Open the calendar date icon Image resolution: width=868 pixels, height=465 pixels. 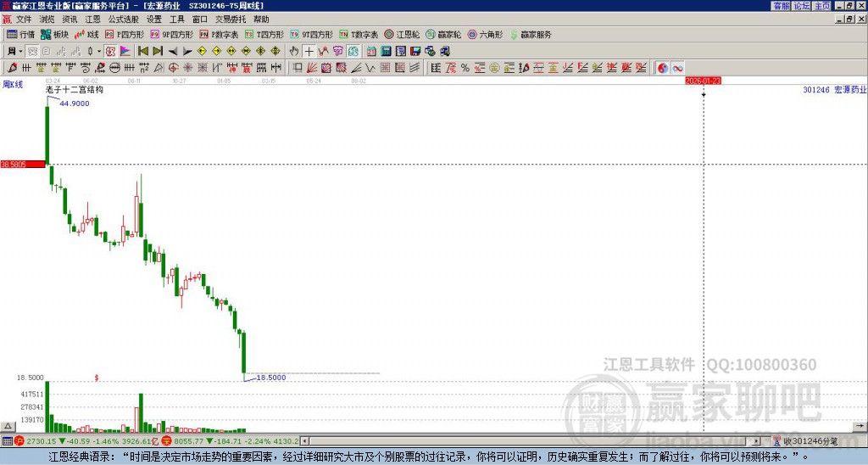coord(371,52)
